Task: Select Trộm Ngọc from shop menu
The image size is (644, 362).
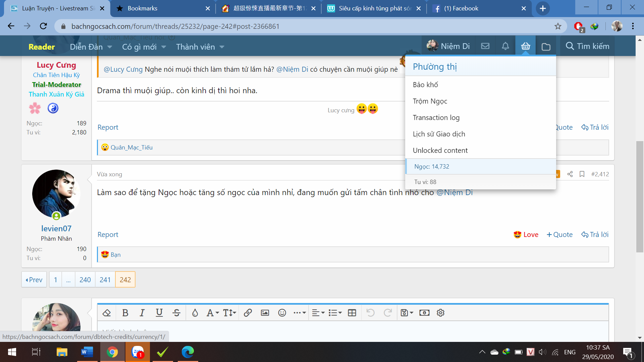Action: pyautogui.click(x=430, y=101)
